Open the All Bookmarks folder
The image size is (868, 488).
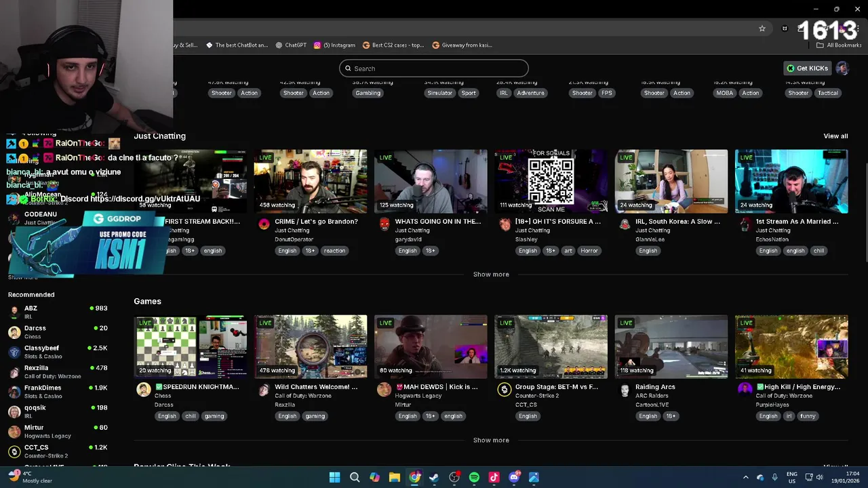(840, 45)
